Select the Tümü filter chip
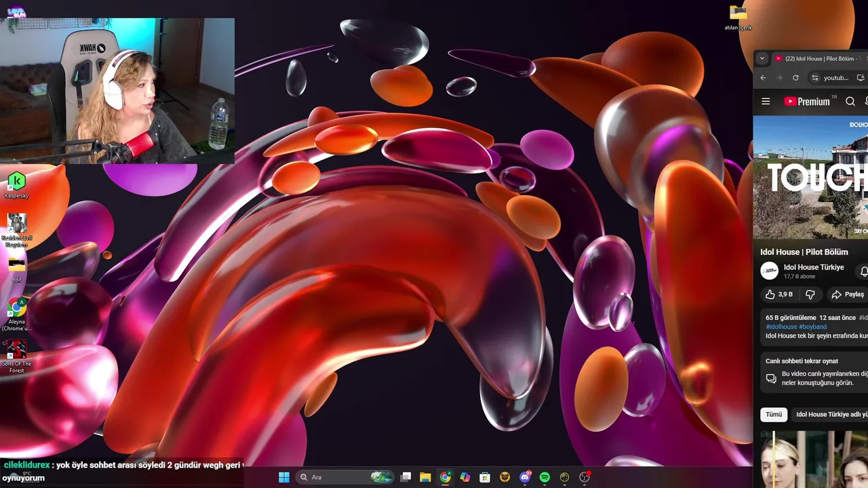 coord(774,414)
